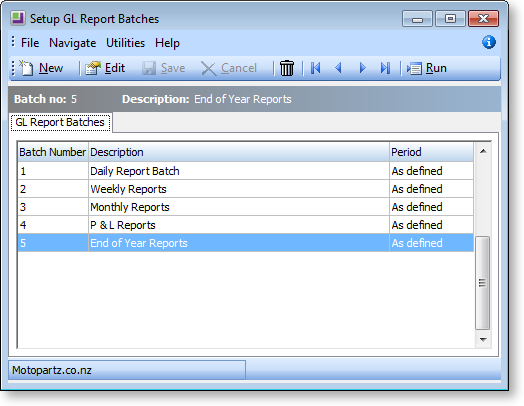
Task: Go to last record arrow icon
Action: coord(385,68)
